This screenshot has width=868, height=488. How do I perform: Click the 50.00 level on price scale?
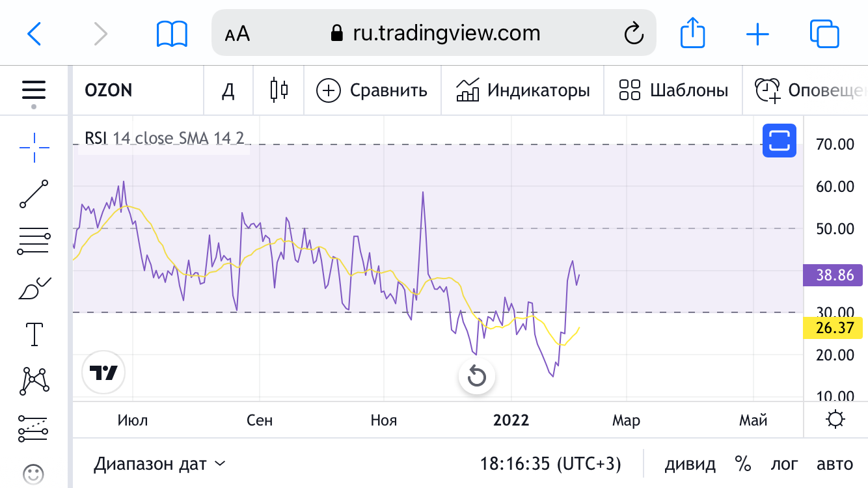click(836, 228)
